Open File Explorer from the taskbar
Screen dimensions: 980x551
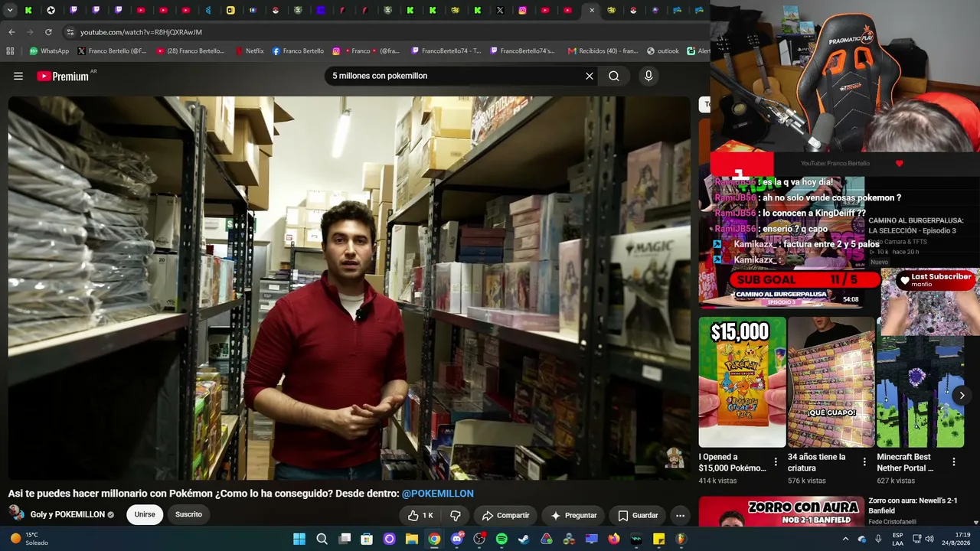[412, 539]
